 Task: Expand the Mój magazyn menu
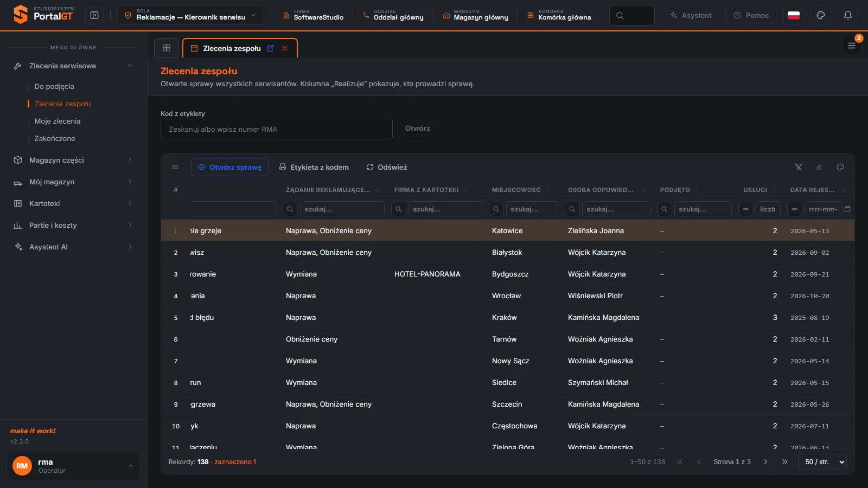point(73,182)
